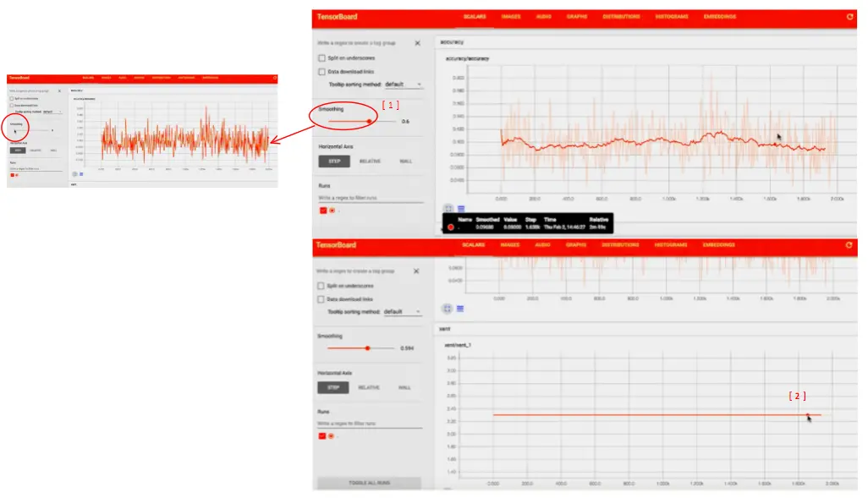The height and width of the screenshot is (498, 868).
Task: Fit accuracy chart domain icon in top window
Action: tap(448, 209)
